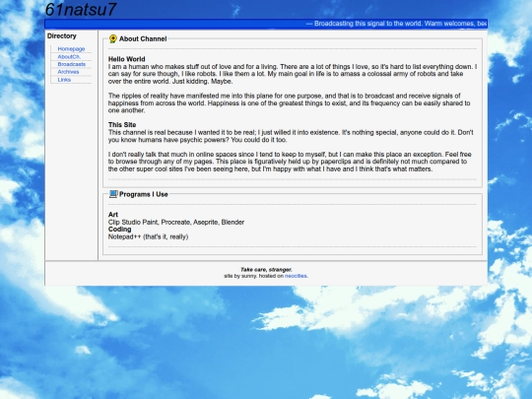
Task: Click the computer icon beside Programs I Use
Action: (x=113, y=194)
